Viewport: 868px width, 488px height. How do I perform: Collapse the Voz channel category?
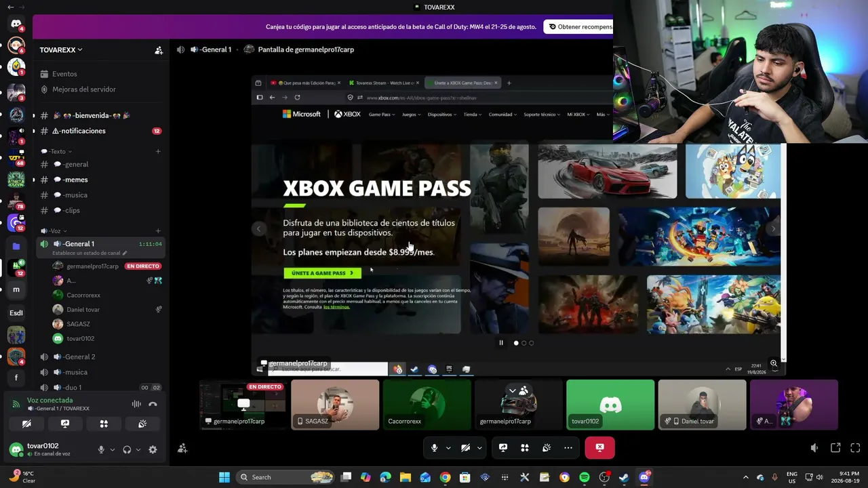[54, 231]
